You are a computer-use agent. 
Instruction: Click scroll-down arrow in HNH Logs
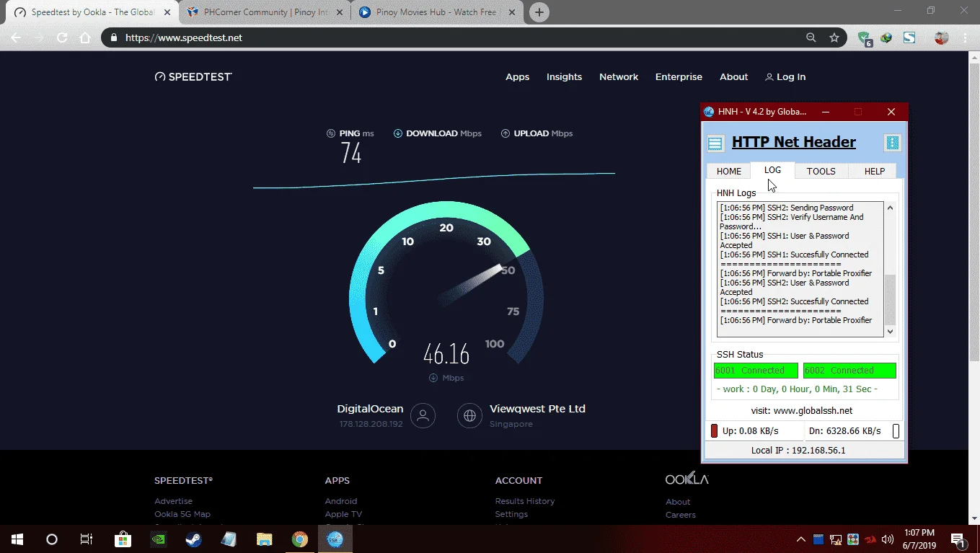point(890,331)
